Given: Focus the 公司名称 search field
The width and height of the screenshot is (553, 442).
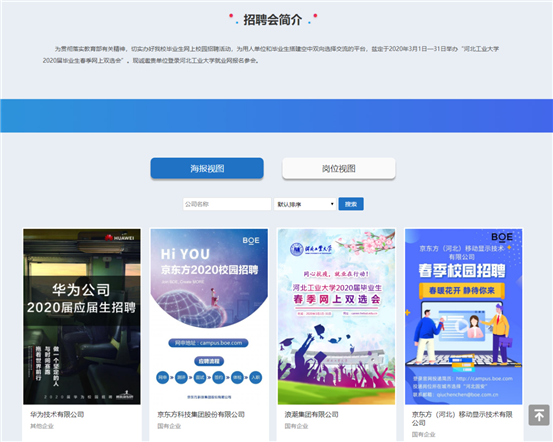Looking at the screenshot, I should click(x=227, y=204).
